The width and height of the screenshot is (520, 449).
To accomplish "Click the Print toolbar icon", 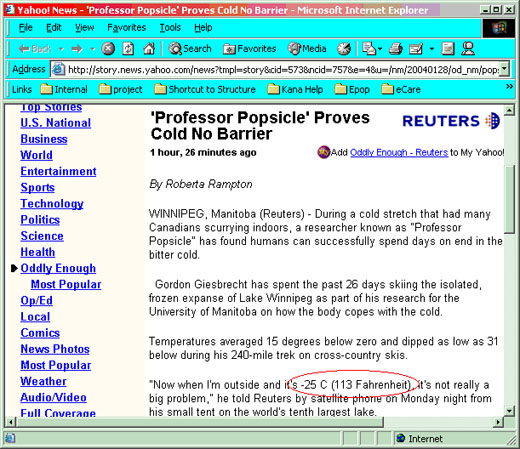I will tap(396, 49).
